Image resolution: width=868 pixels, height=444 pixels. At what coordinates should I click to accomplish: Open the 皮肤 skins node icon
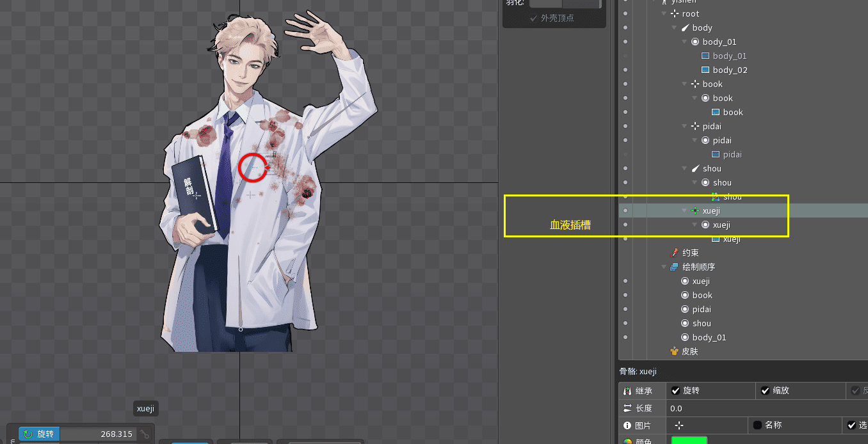coord(674,352)
